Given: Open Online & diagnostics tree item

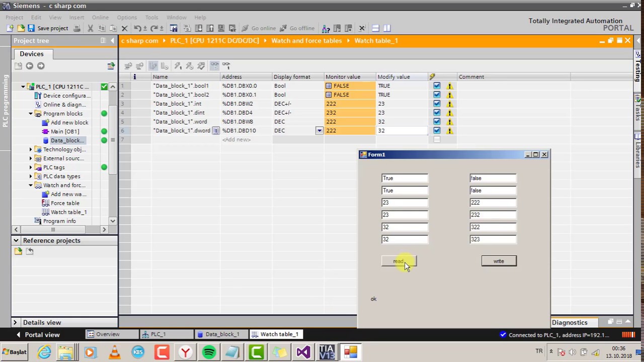Looking at the screenshot, I should pos(60,105).
